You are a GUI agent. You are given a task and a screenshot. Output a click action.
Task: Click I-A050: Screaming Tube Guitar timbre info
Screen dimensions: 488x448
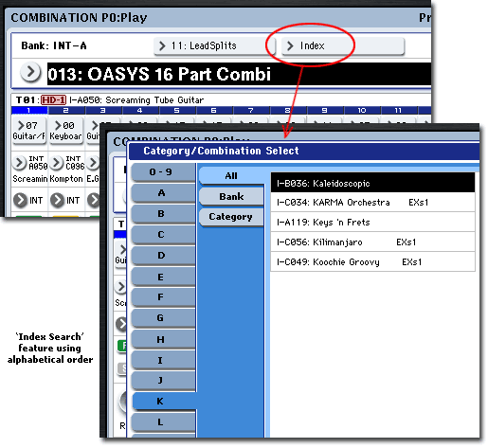coord(136,100)
